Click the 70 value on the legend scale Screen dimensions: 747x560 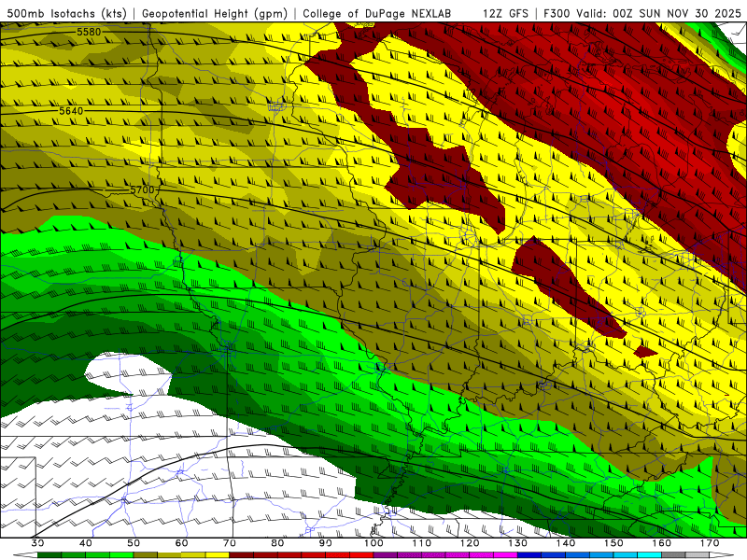pyautogui.click(x=230, y=543)
